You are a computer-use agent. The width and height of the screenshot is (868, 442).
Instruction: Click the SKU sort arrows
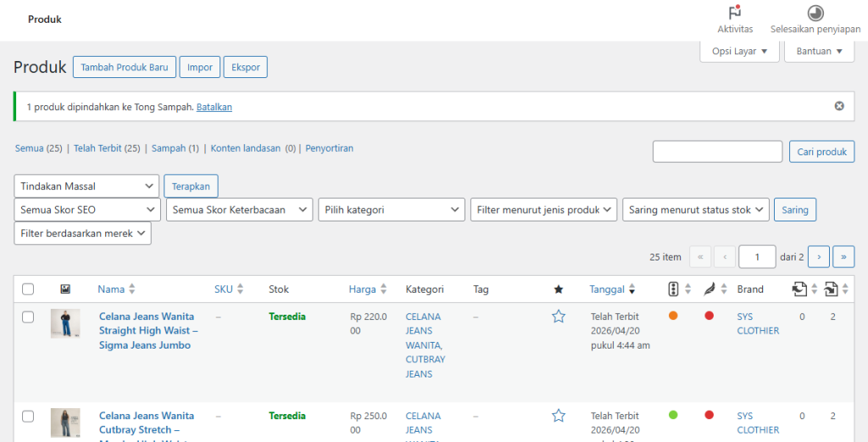(240, 289)
